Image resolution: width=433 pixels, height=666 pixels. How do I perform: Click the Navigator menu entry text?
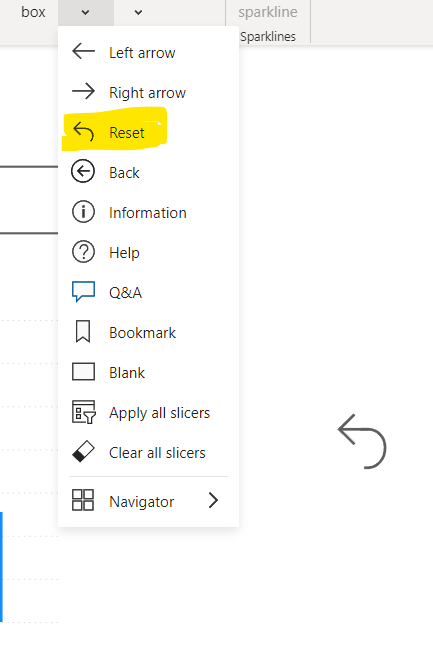(x=142, y=502)
